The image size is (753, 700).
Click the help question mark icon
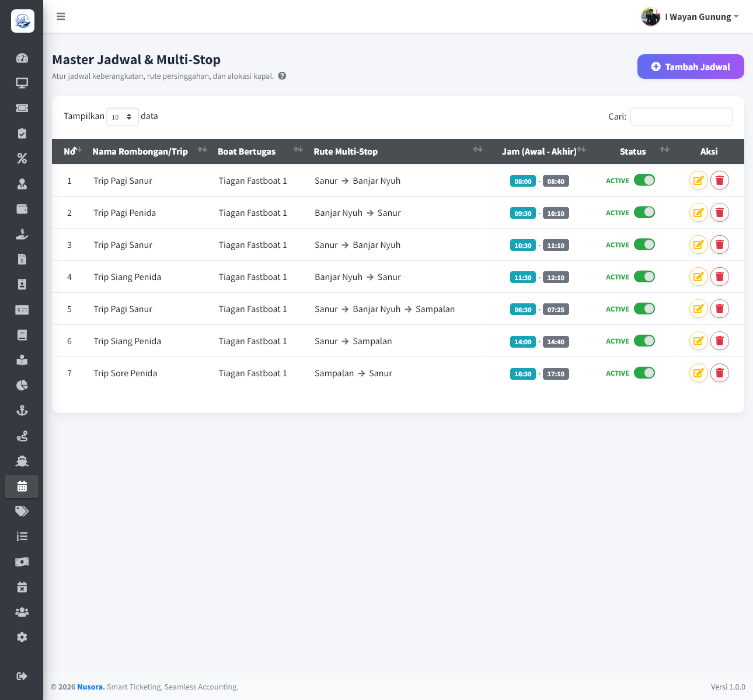click(282, 76)
